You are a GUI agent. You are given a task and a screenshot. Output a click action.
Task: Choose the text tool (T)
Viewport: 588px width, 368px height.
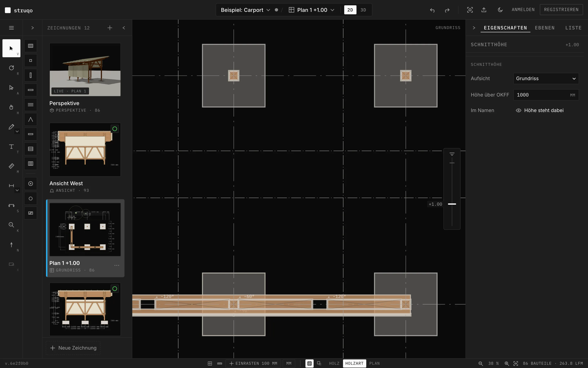[x=11, y=147]
